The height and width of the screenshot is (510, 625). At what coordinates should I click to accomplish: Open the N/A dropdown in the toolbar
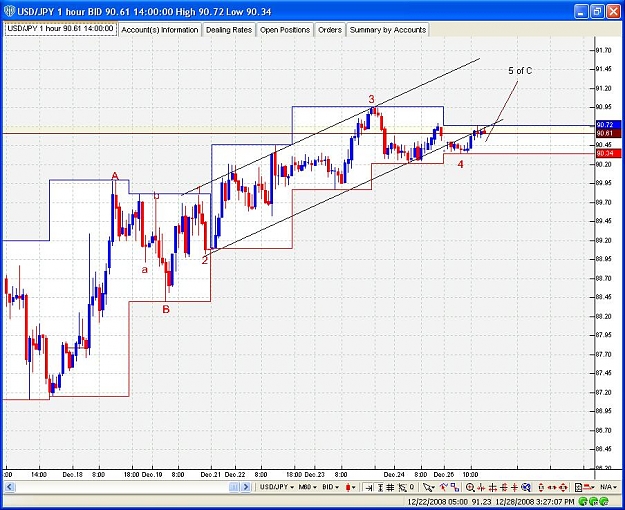point(608,487)
